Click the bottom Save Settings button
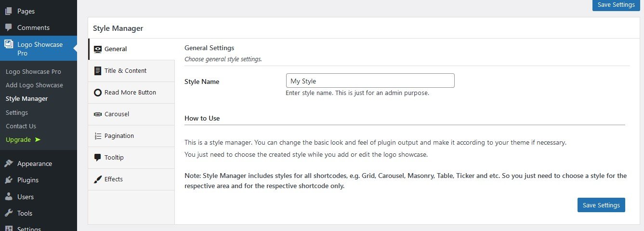Screen dimensions: 644x231 [601, 205]
